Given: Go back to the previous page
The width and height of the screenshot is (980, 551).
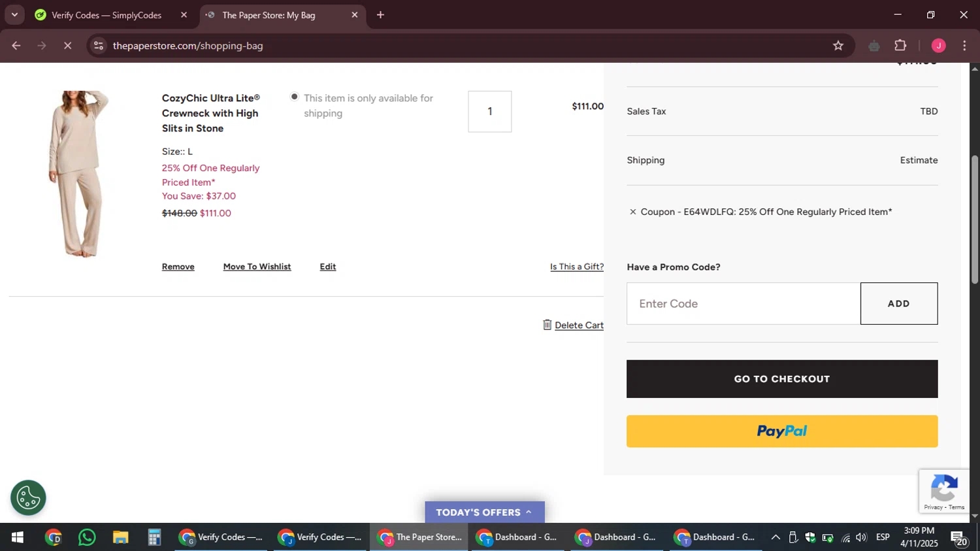Looking at the screenshot, I should [x=16, y=46].
